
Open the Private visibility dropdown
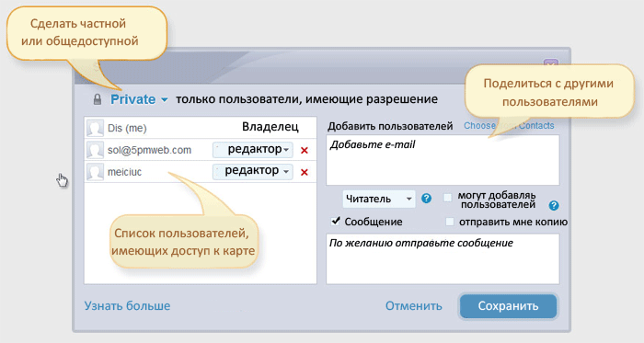[139, 99]
